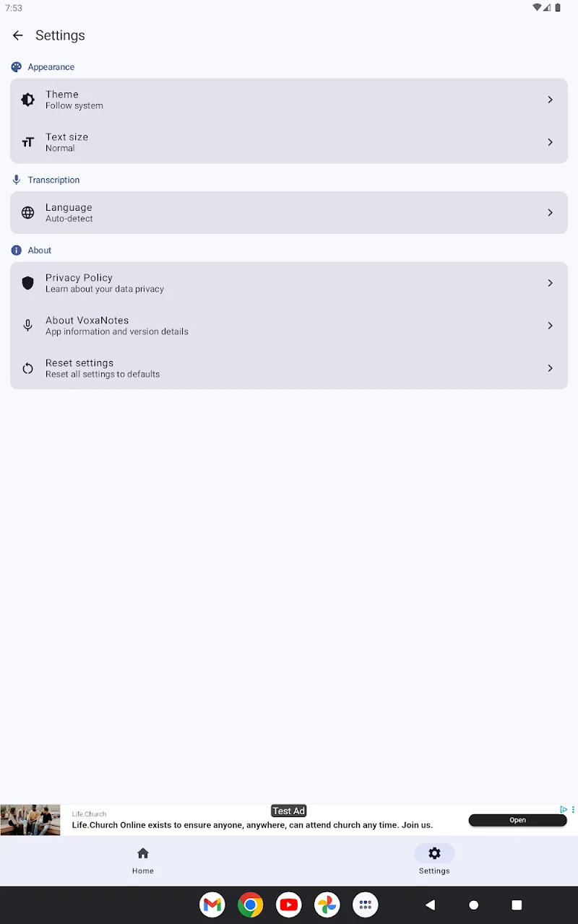Open Privacy Policy entry

coord(289,283)
